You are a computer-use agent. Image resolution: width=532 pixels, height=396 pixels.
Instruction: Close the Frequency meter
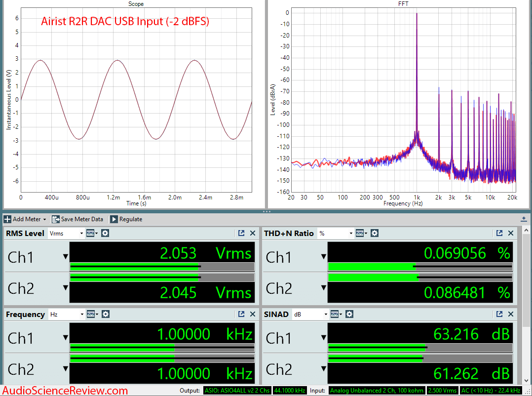point(253,314)
